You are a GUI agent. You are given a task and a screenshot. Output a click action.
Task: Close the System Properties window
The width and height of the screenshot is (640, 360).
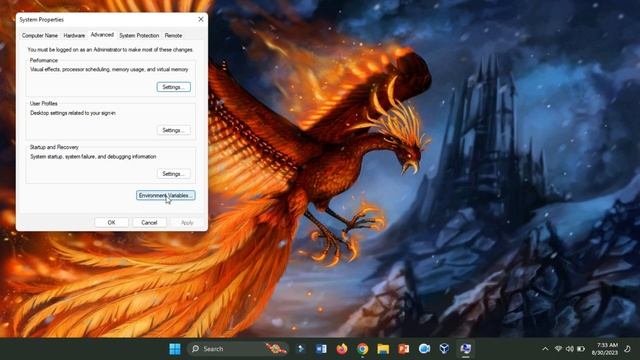[x=201, y=19]
